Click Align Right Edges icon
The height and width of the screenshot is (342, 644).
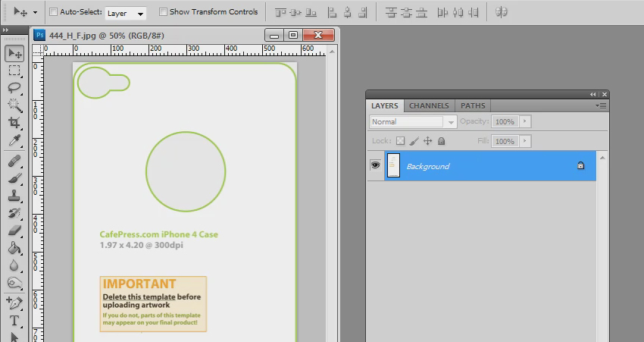click(363, 12)
